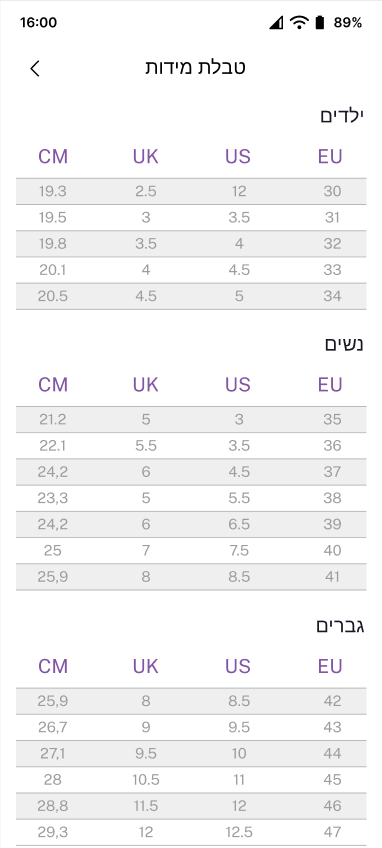Tap the 20.5 CM value
Image resolution: width=382 pixels, height=848 pixels.
click(52, 296)
